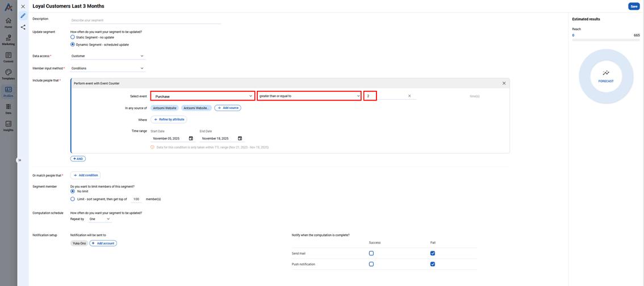The width and height of the screenshot is (644, 286).
Task: Select Dynamic Segment - scheduled update
Action: 73,44
